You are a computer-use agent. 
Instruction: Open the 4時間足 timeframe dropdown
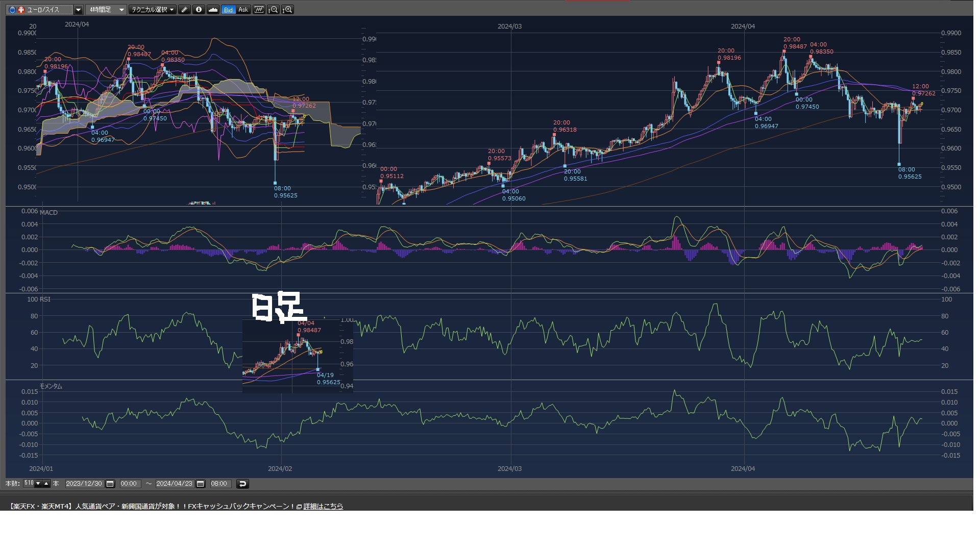pyautogui.click(x=121, y=10)
